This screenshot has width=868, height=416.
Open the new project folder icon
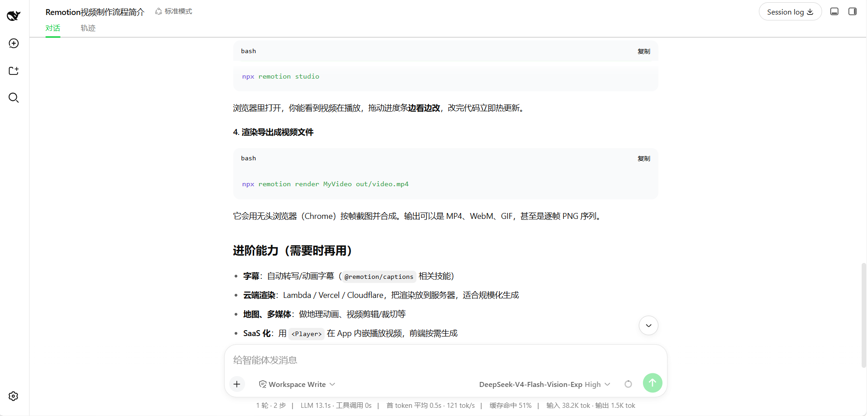(x=14, y=70)
